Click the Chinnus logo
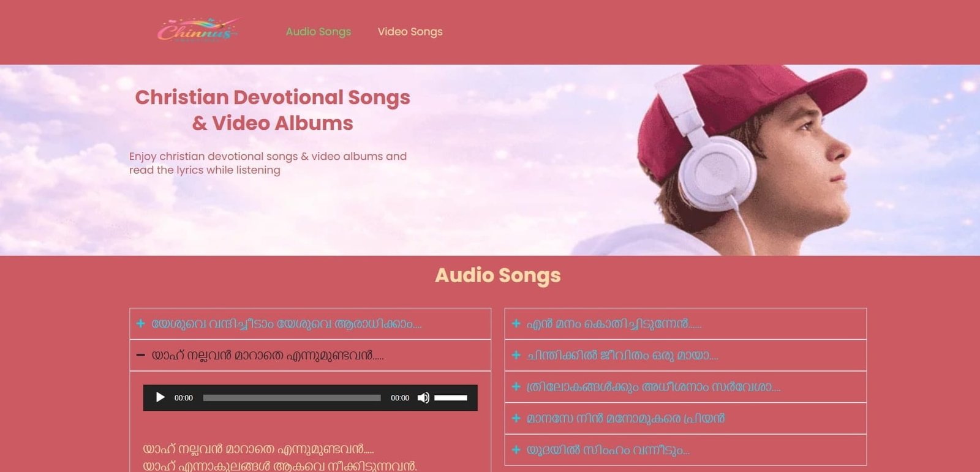 click(x=197, y=30)
